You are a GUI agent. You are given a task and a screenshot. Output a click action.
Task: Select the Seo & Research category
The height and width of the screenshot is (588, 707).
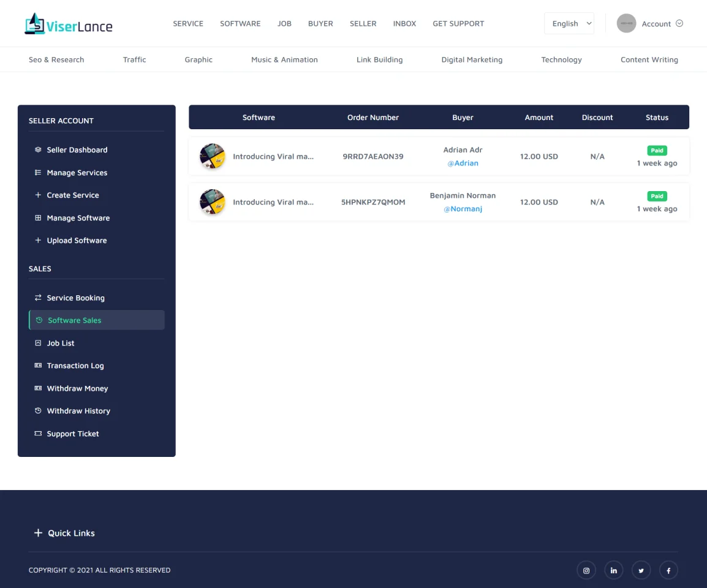click(x=56, y=59)
